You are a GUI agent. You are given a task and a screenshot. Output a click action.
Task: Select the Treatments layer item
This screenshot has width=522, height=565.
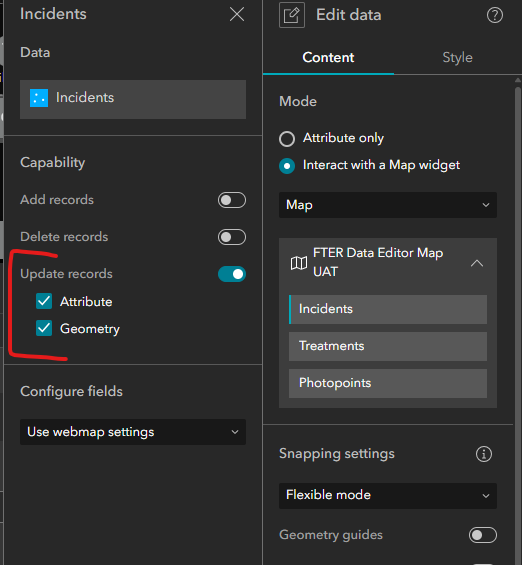click(388, 346)
